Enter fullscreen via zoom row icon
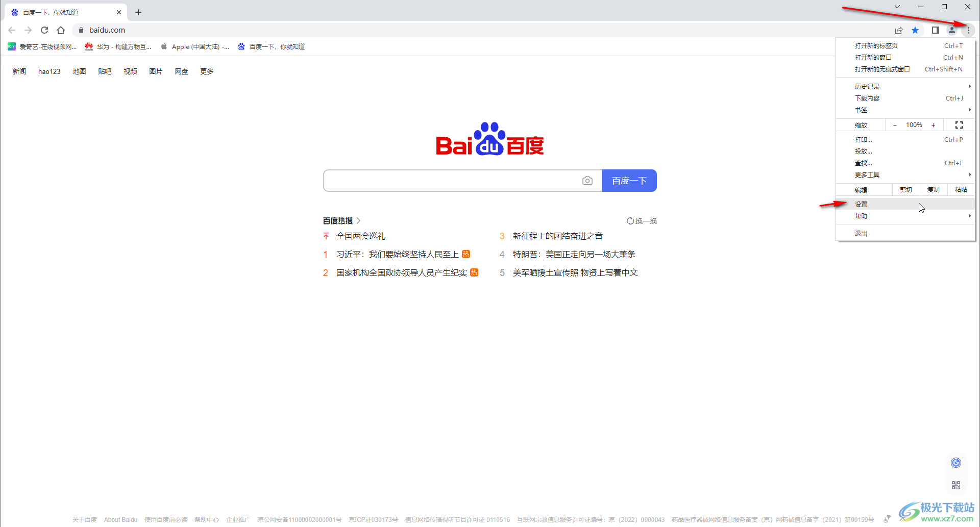The width and height of the screenshot is (980, 527). [959, 125]
